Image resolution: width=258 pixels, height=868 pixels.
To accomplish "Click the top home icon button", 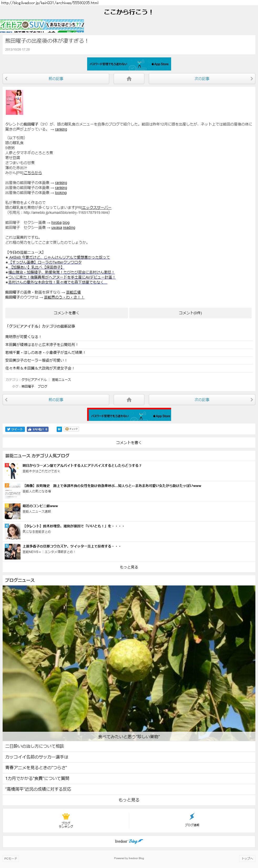I will coord(129,79).
